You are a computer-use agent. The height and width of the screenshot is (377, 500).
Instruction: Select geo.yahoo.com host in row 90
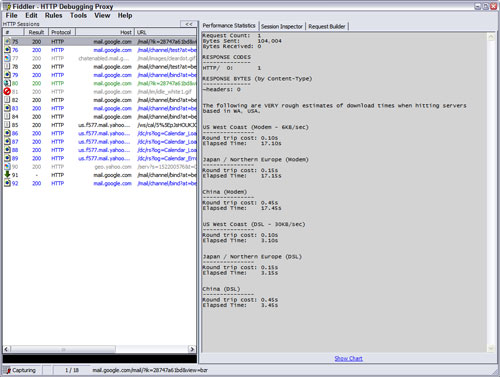click(x=113, y=167)
